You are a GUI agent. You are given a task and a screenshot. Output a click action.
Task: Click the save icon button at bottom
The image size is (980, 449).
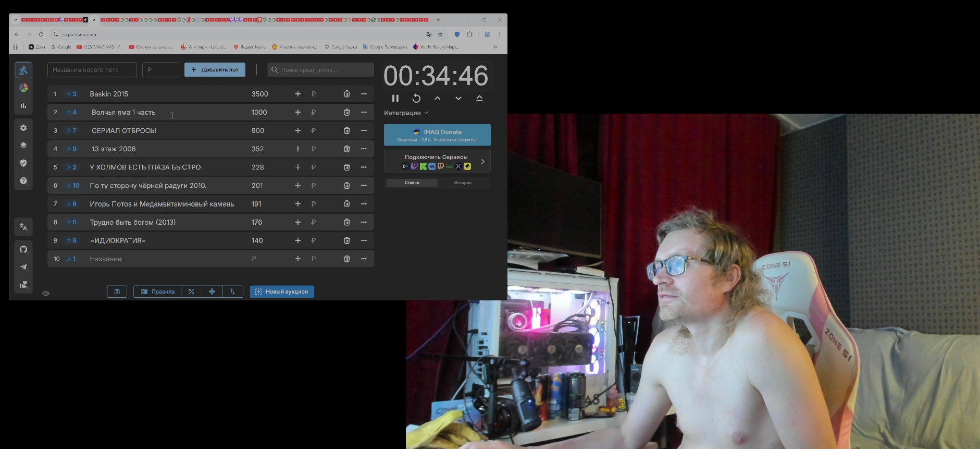[x=117, y=292]
